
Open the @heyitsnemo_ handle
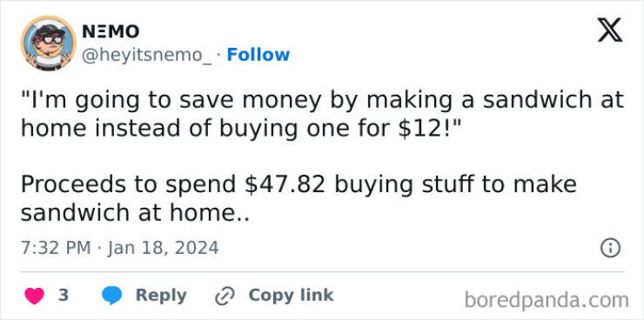pyautogui.click(x=146, y=55)
